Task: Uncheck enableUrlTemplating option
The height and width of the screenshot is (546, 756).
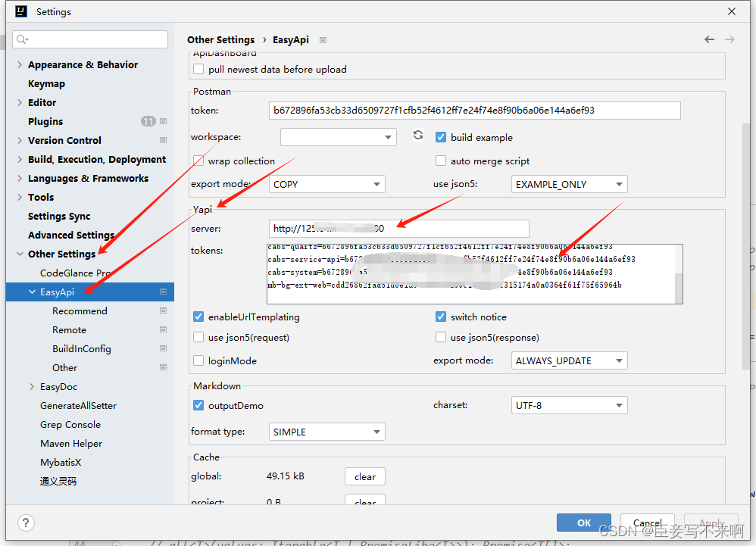Action: coord(198,317)
